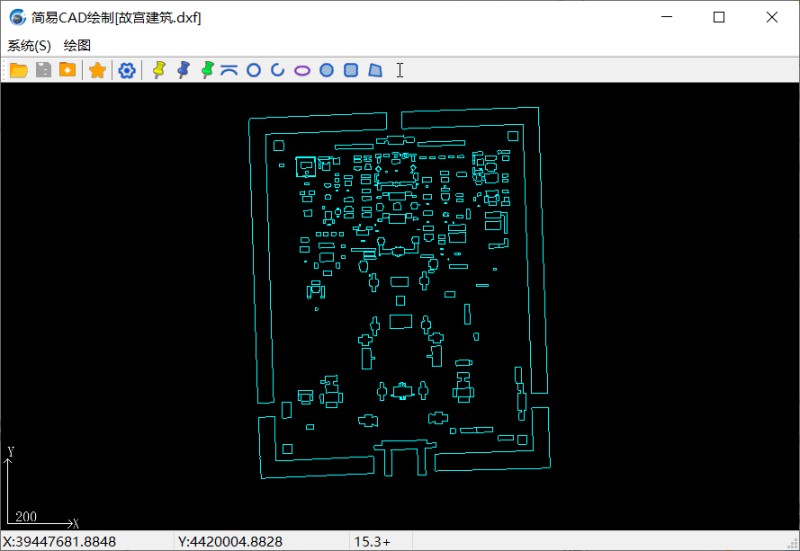
Task: Open the 系统(S) menu
Action: point(29,45)
